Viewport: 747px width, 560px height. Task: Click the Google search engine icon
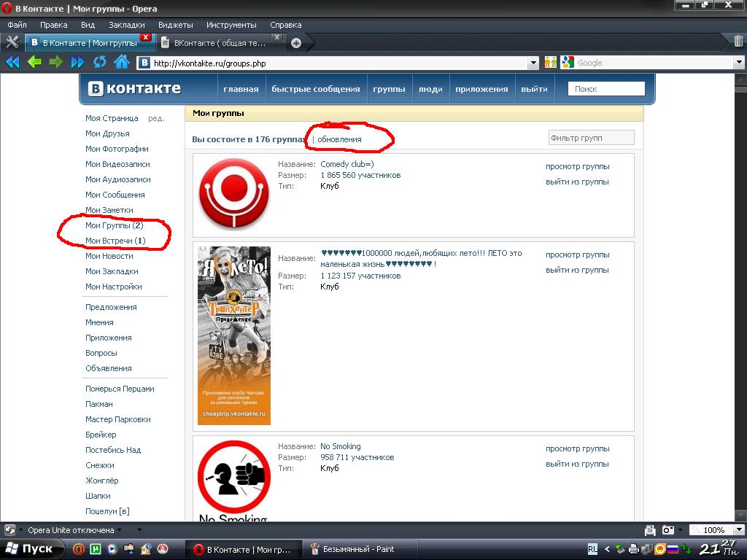click(x=568, y=63)
